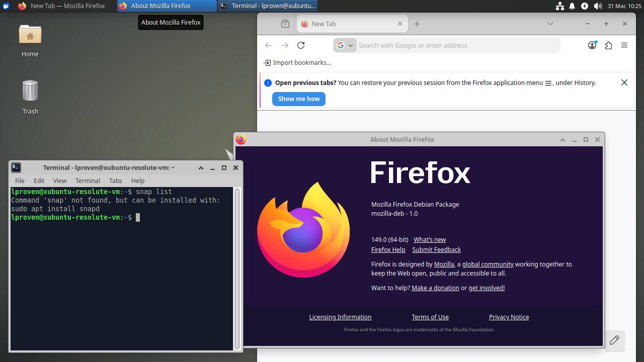Click the pencil customize icon on New Tab
644x362 pixels.
pyautogui.click(x=614, y=340)
